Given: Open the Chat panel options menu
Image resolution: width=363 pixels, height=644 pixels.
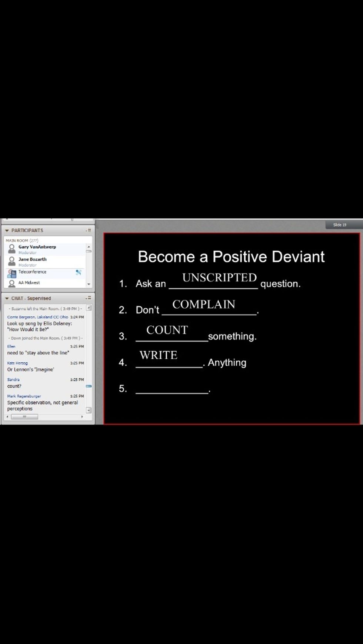Looking at the screenshot, I should point(89,298).
